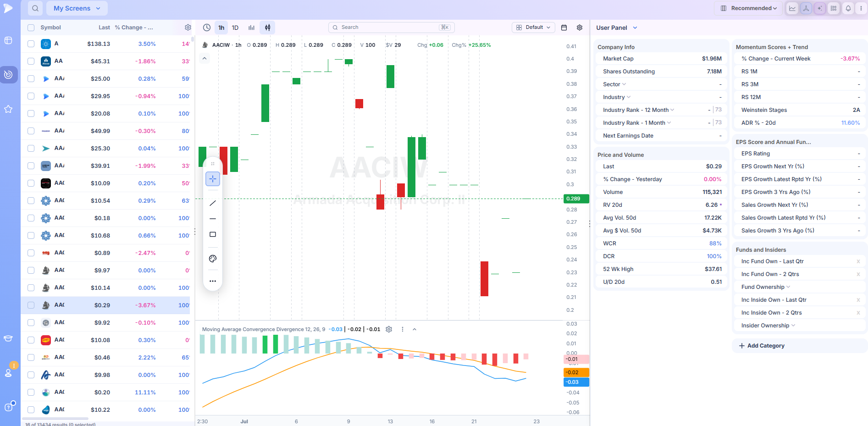The height and width of the screenshot is (426, 868).
Task: Click Add Category button
Action: tap(762, 346)
